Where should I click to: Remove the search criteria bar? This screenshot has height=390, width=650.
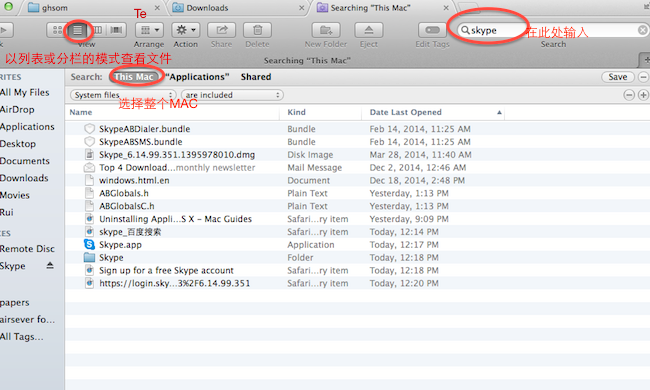(643, 77)
